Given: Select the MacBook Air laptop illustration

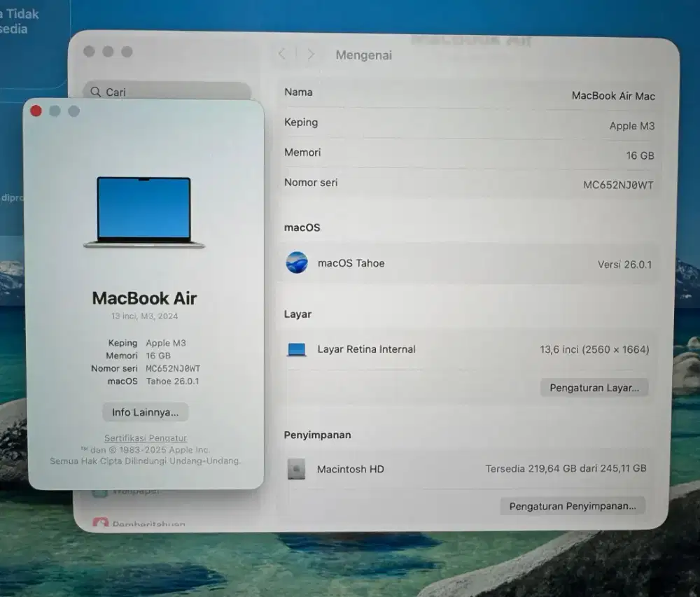Looking at the screenshot, I should (x=143, y=210).
